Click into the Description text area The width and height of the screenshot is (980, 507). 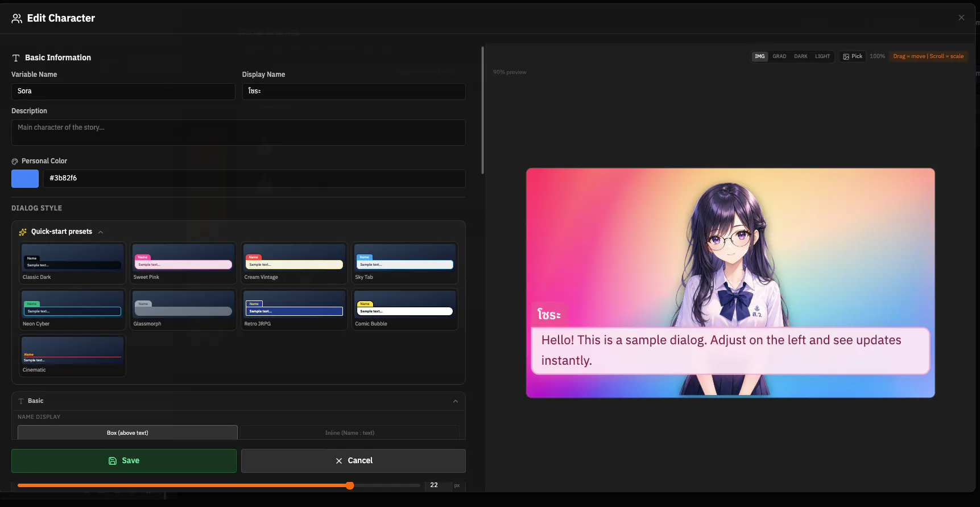point(238,133)
